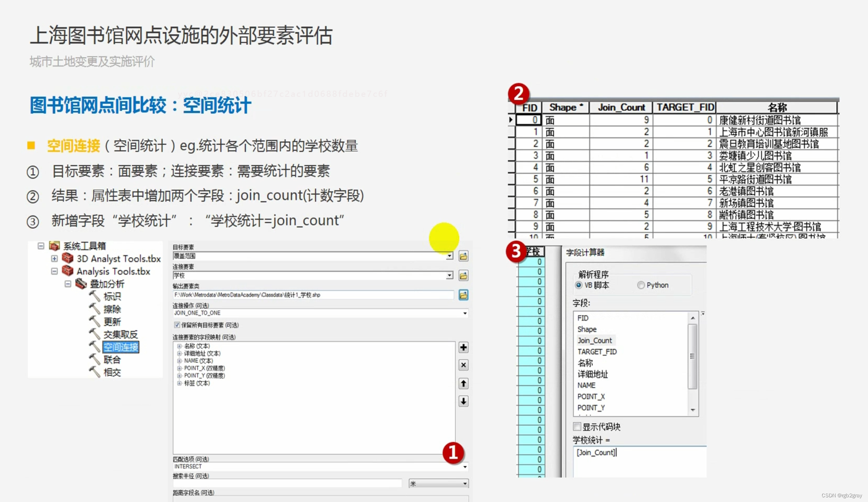The height and width of the screenshot is (502, 868).
Task: Click the FID column header
Action: 529,108
